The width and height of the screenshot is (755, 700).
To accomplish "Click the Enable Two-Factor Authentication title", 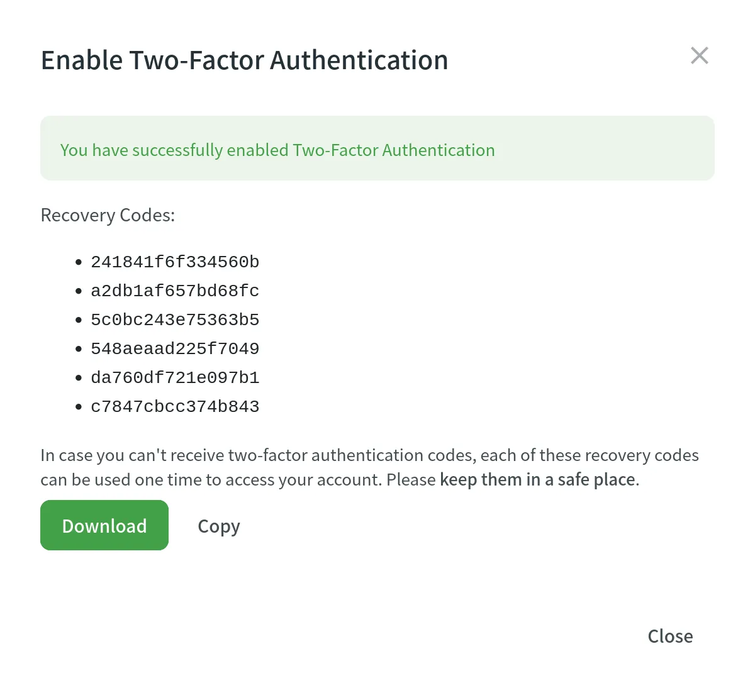I will coord(244,60).
